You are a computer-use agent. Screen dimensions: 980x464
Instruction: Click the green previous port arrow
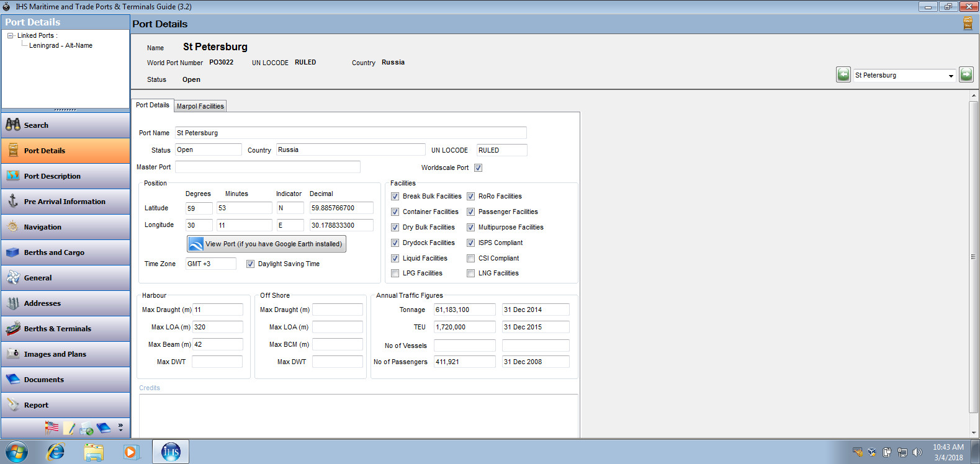[x=843, y=75]
